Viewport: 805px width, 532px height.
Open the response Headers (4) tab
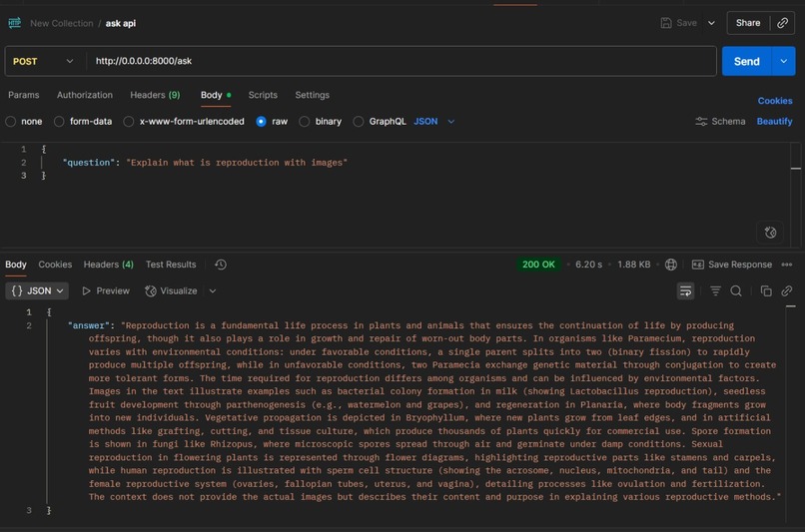pos(108,265)
